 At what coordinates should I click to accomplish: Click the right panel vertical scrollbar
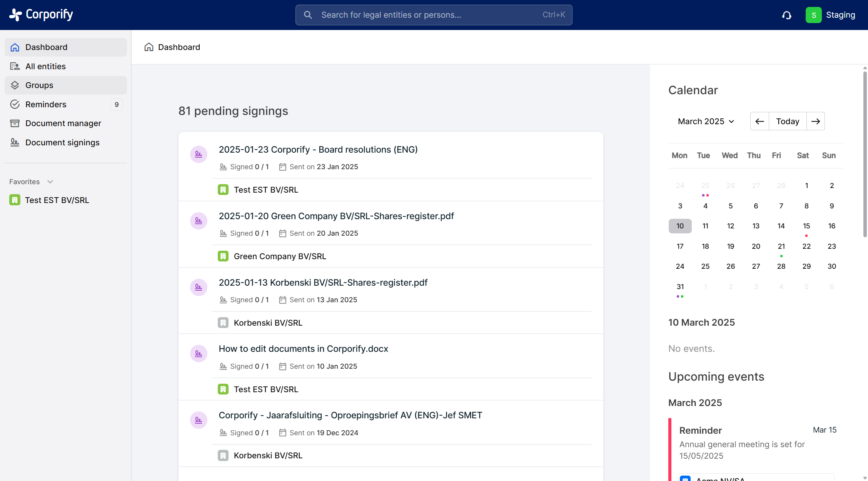pos(865,154)
